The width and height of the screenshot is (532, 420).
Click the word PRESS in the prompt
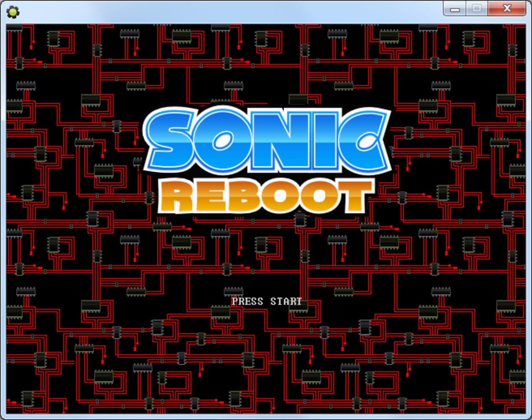(247, 301)
